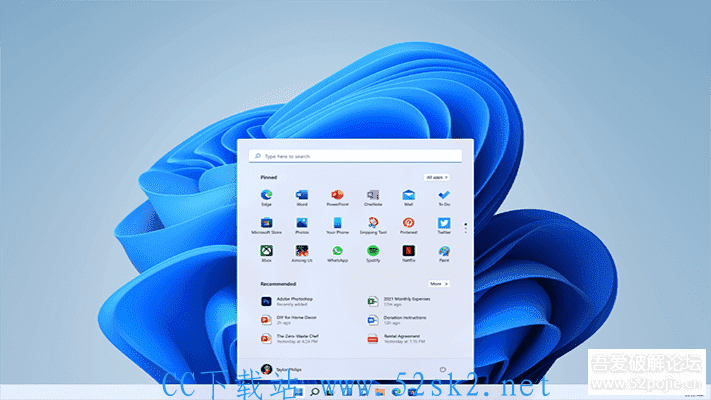Open the Twitter app

[x=444, y=225]
